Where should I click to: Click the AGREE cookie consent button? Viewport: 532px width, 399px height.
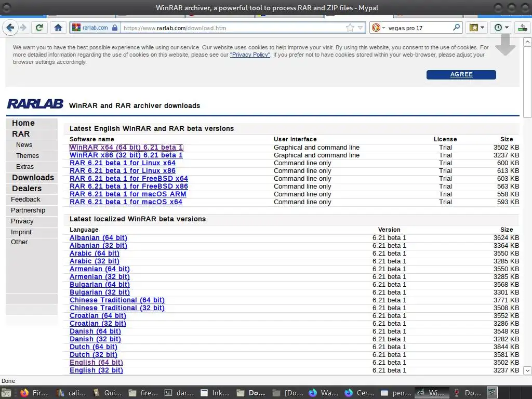pos(461,75)
